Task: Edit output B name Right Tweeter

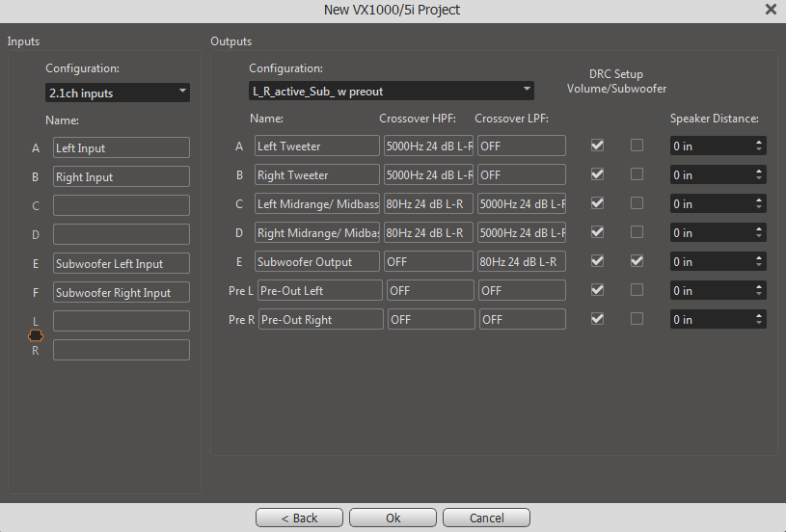Action: pos(316,174)
